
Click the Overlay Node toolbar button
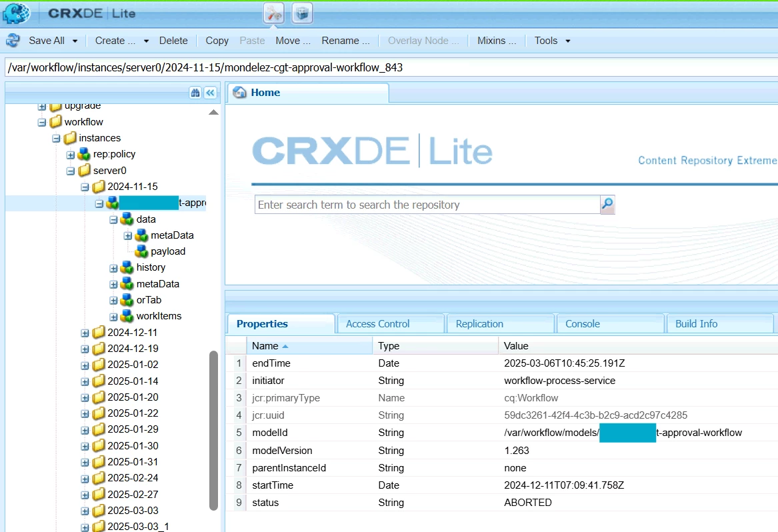coord(423,41)
